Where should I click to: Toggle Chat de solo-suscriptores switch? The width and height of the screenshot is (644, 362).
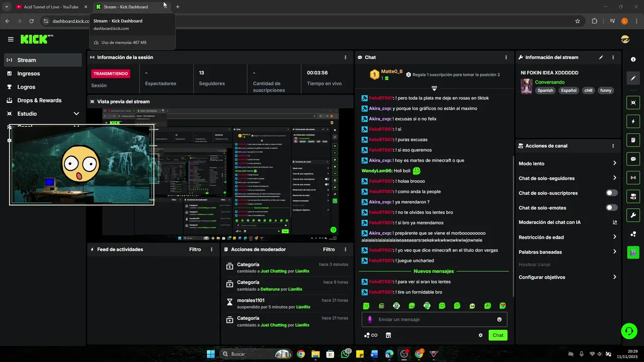pos(611,193)
